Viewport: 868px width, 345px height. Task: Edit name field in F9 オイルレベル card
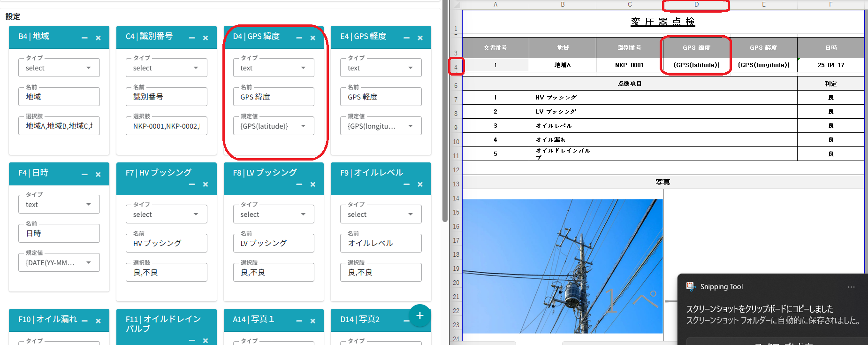[x=381, y=243]
